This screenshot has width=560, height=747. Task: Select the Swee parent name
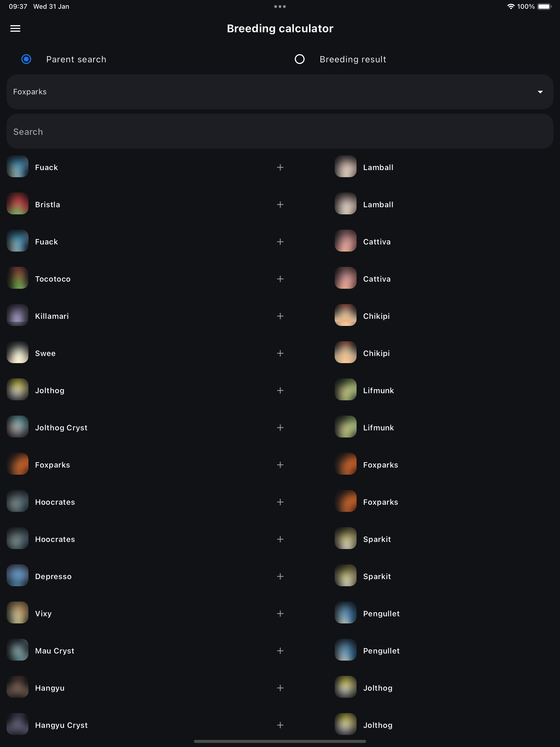(x=45, y=353)
